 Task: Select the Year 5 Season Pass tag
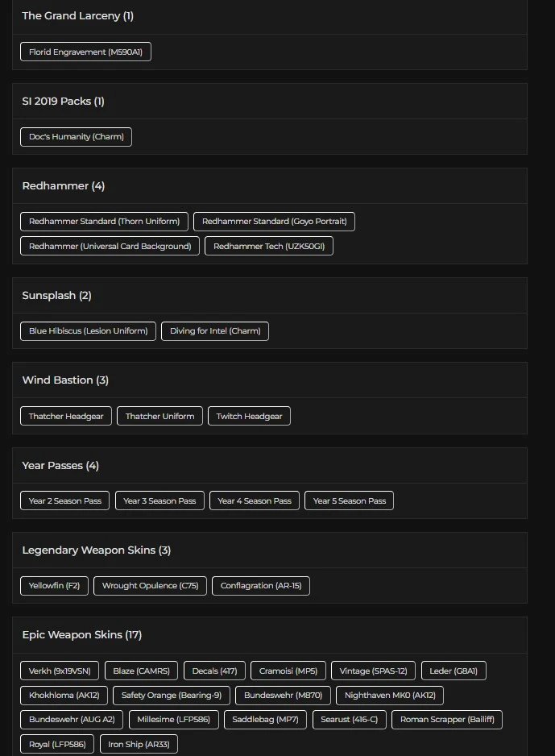[x=349, y=501]
